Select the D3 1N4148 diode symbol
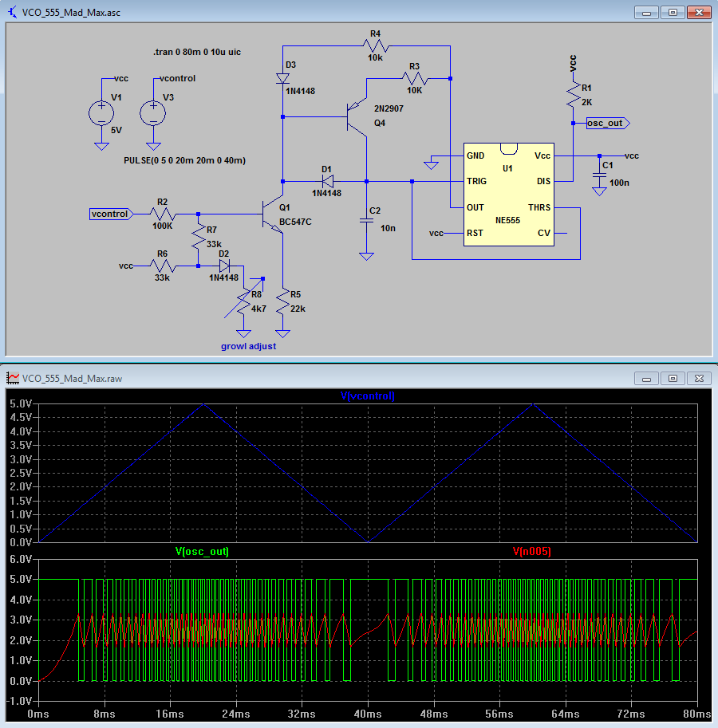The height and width of the screenshot is (728, 718). [x=282, y=78]
